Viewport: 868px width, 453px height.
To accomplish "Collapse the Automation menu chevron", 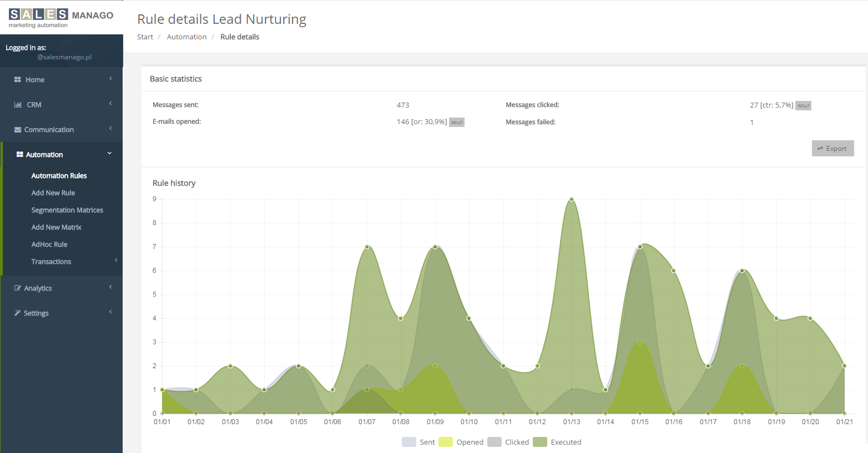I will click(109, 154).
